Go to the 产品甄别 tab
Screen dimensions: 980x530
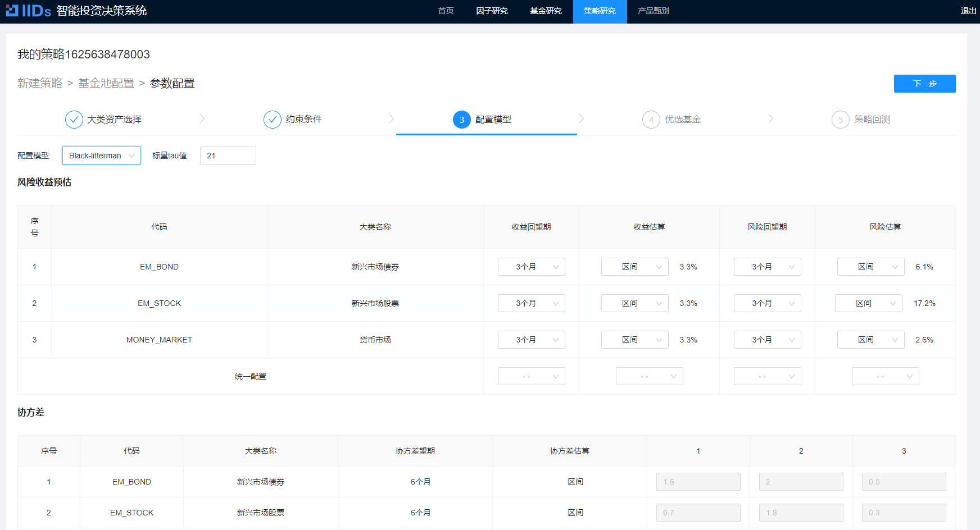pos(654,11)
